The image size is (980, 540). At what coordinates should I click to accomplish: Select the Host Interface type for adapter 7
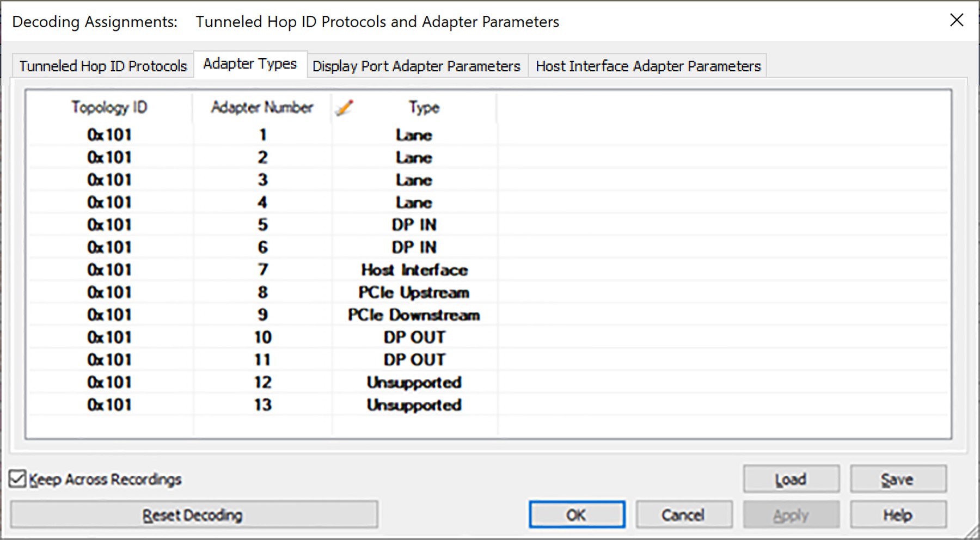click(x=414, y=270)
